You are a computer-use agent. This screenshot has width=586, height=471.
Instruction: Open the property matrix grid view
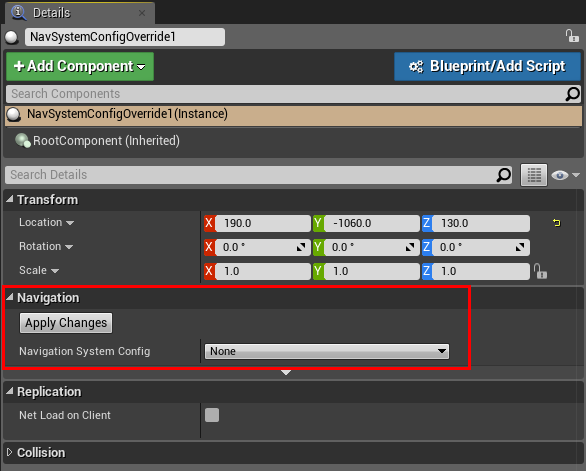pyautogui.click(x=534, y=175)
